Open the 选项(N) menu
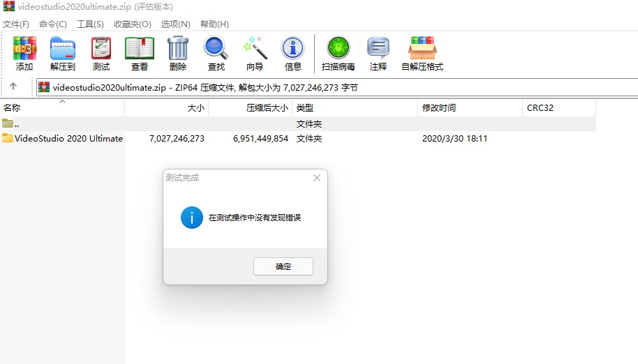The width and height of the screenshot is (638, 364). point(176,24)
